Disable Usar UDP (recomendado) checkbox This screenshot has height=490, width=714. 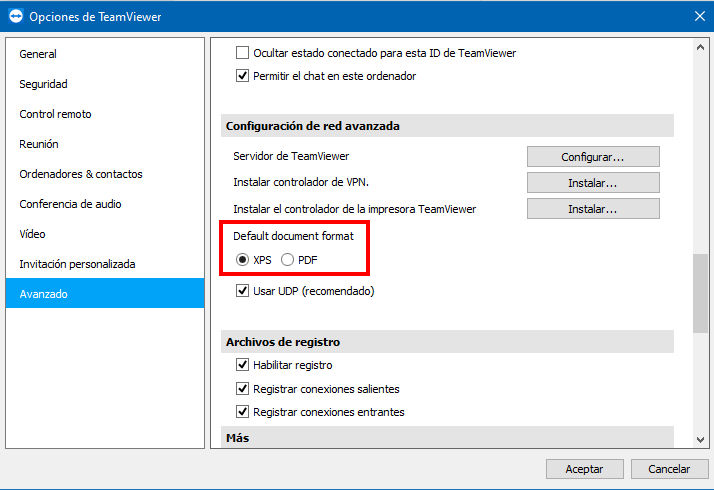click(242, 291)
